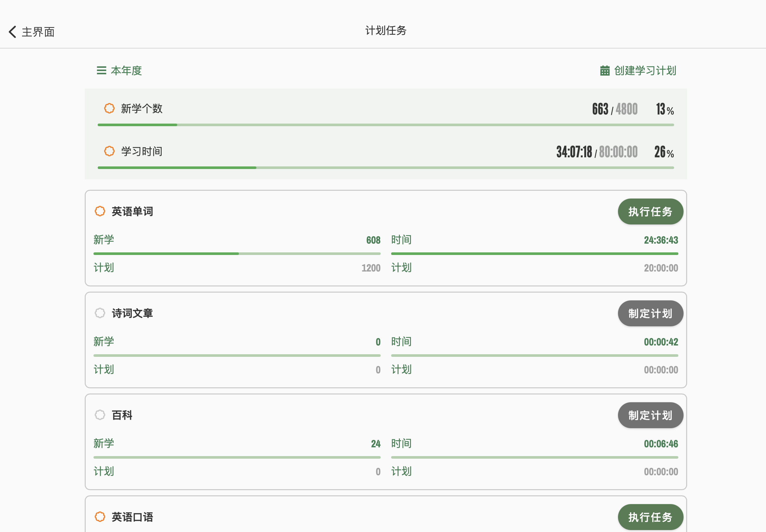Click the hamburger icon next to 本年度
This screenshot has width=766, height=532.
[x=101, y=71]
